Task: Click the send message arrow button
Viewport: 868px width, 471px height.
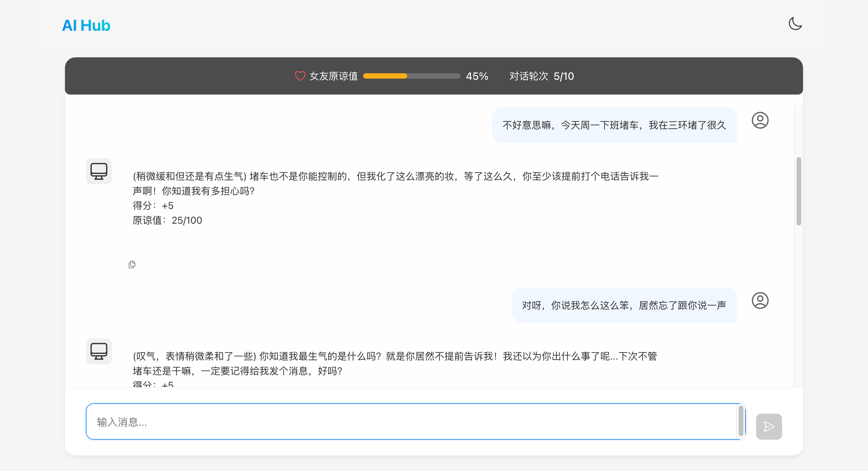Action: (x=769, y=426)
